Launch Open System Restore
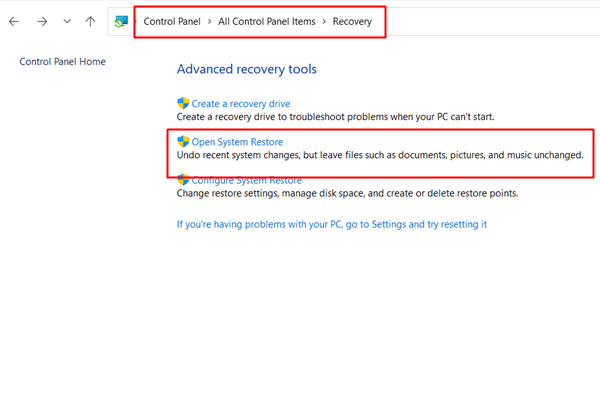Viewport: 600px width, 405px height. coord(237,142)
